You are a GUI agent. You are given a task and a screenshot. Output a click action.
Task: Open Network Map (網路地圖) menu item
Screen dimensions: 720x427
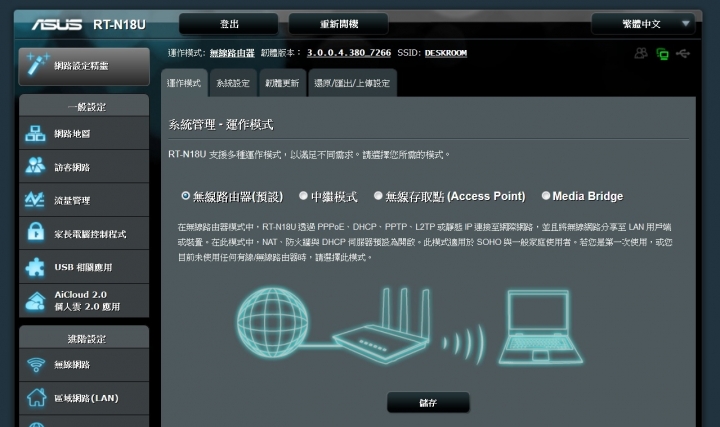84,134
